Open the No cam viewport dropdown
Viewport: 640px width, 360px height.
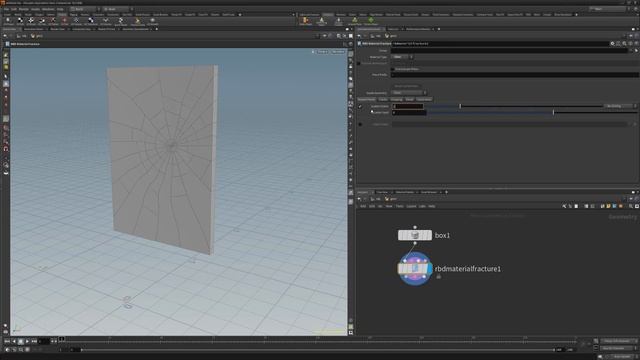pos(338,52)
